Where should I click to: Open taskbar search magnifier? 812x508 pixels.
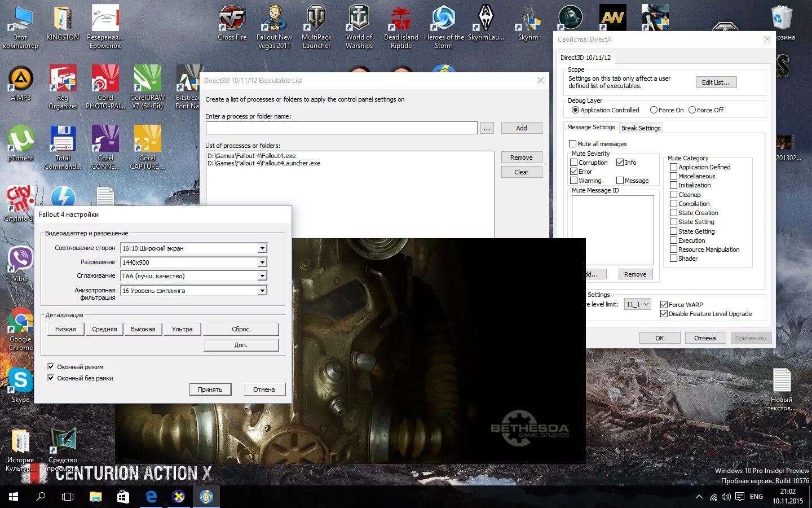pyautogui.click(x=41, y=497)
